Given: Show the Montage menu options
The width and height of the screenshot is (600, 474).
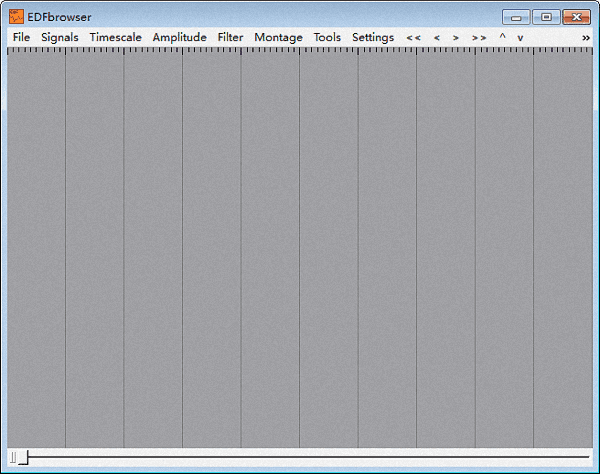Looking at the screenshot, I should [278, 38].
